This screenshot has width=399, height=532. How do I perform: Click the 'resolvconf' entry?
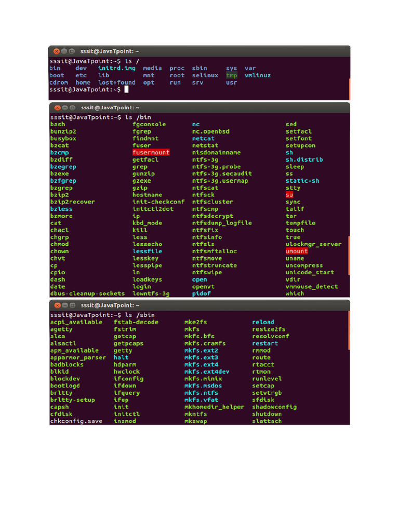(271, 336)
